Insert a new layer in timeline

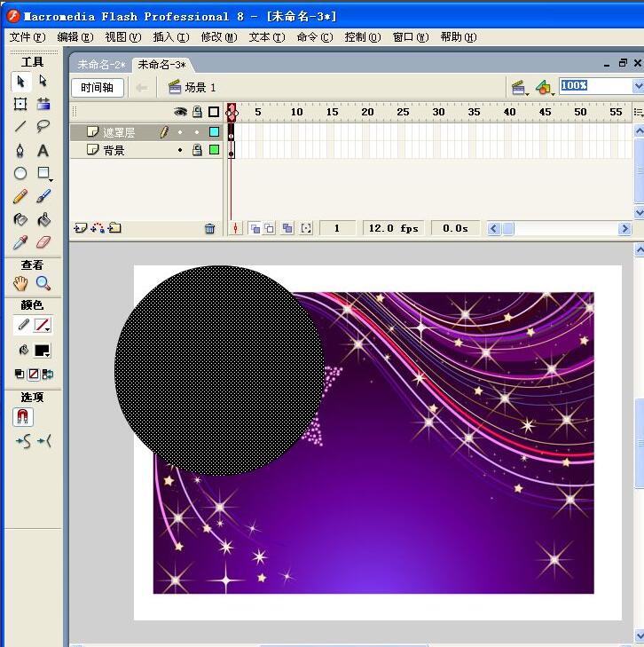(81, 228)
